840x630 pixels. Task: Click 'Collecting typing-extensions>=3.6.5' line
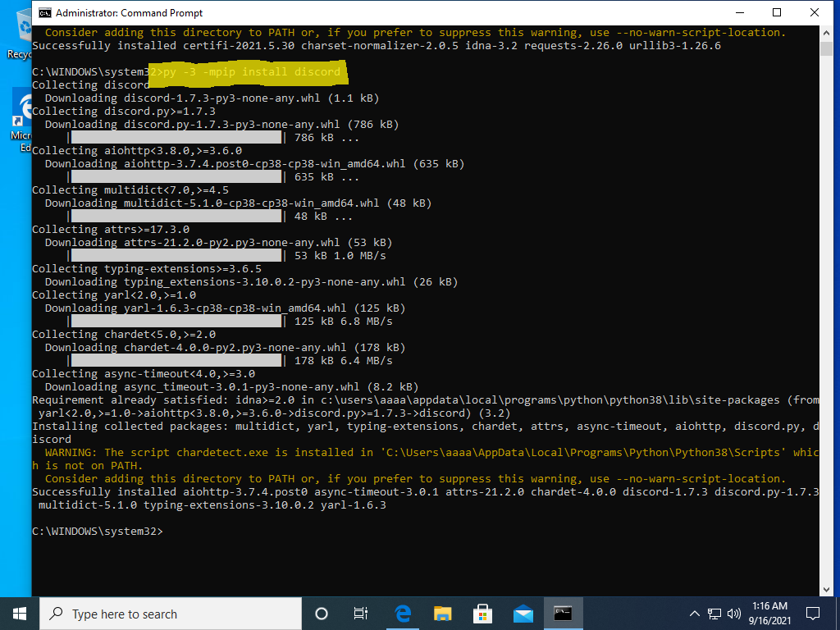click(x=146, y=269)
